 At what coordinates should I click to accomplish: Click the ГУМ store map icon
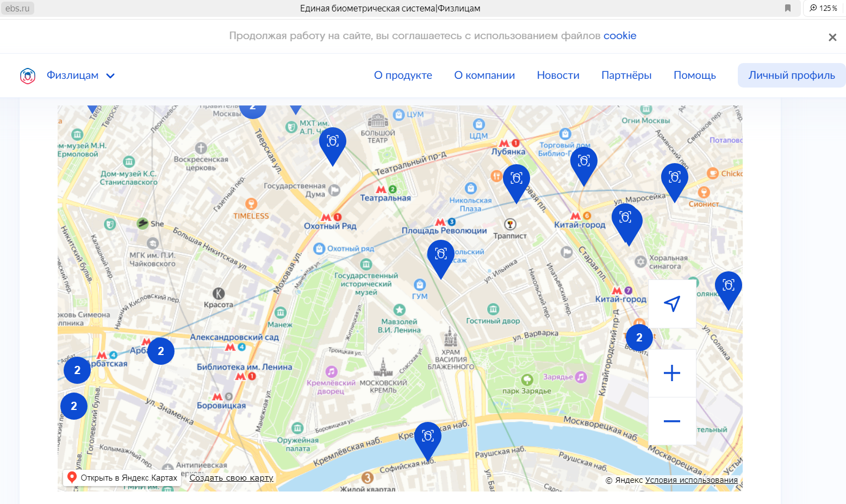click(x=420, y=284)
